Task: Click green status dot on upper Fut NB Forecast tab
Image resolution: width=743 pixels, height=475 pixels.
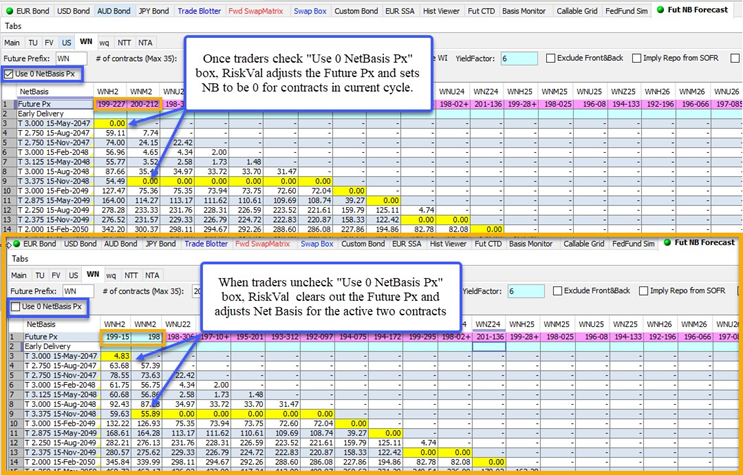Action: [661, 9]
